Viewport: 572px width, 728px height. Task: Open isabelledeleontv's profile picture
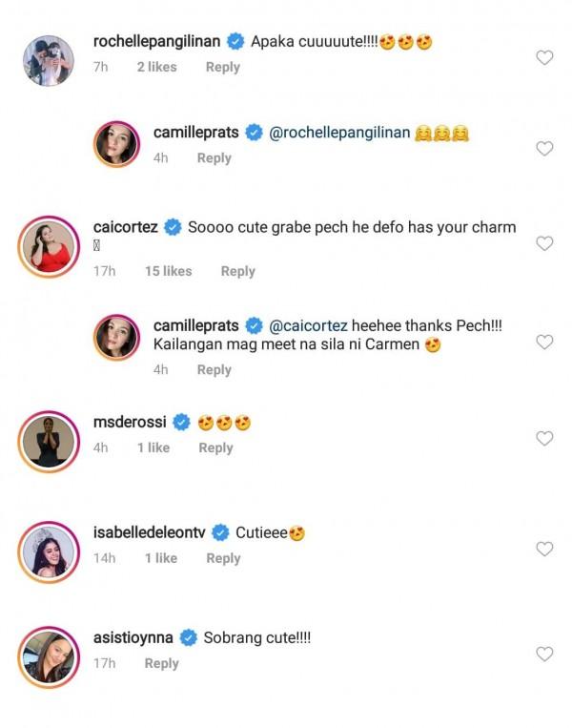[x=48, y=551]
